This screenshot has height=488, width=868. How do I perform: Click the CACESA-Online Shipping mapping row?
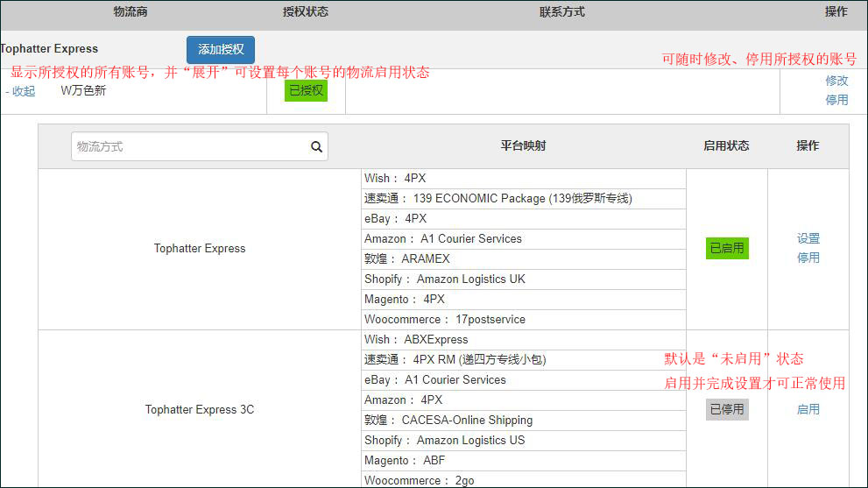coord(467,420)
